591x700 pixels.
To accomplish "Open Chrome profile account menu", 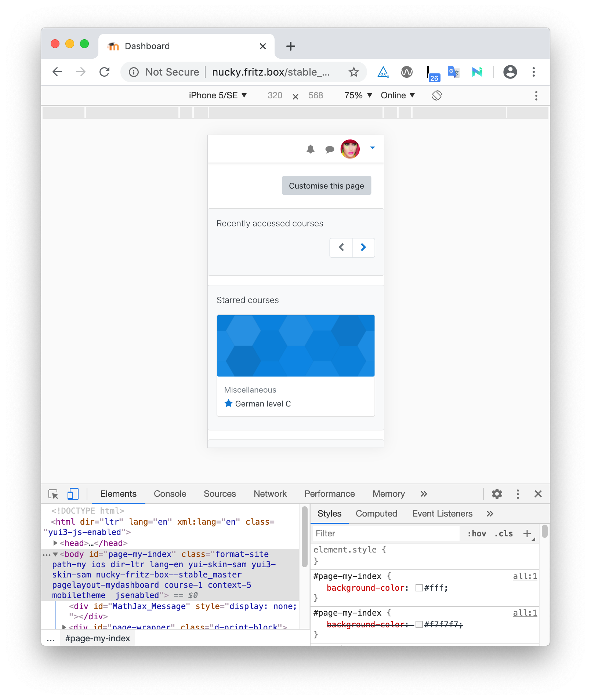I will [x=510, y=72].
